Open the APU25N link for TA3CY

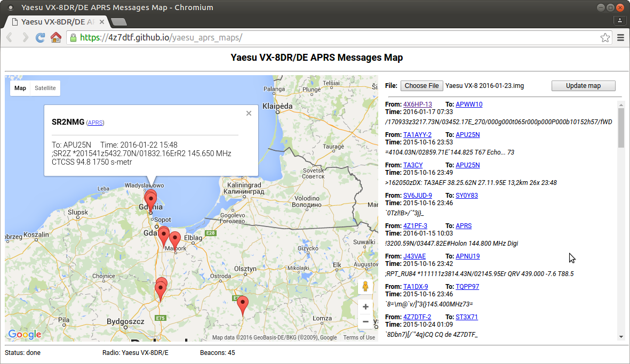(467, 165)
